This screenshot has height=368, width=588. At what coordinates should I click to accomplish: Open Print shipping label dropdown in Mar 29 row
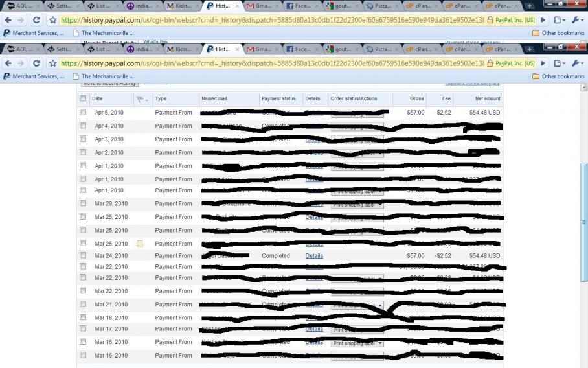(357, 205)
